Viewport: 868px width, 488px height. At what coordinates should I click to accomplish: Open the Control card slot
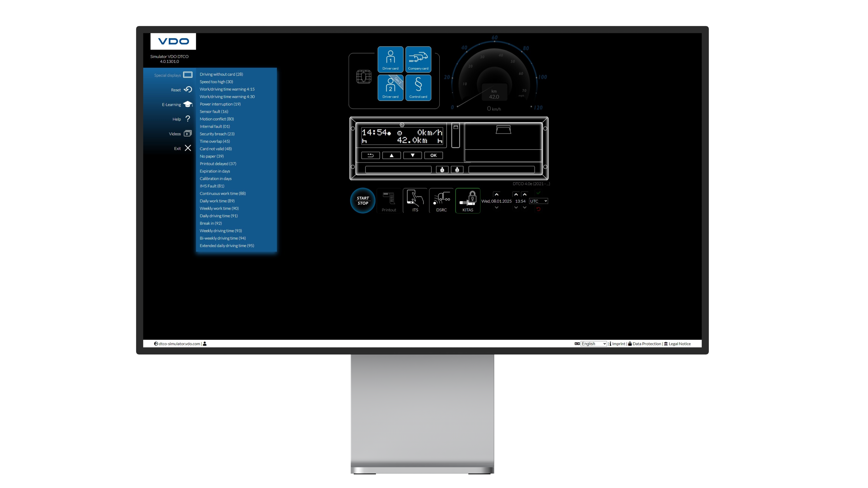point(418,88)
